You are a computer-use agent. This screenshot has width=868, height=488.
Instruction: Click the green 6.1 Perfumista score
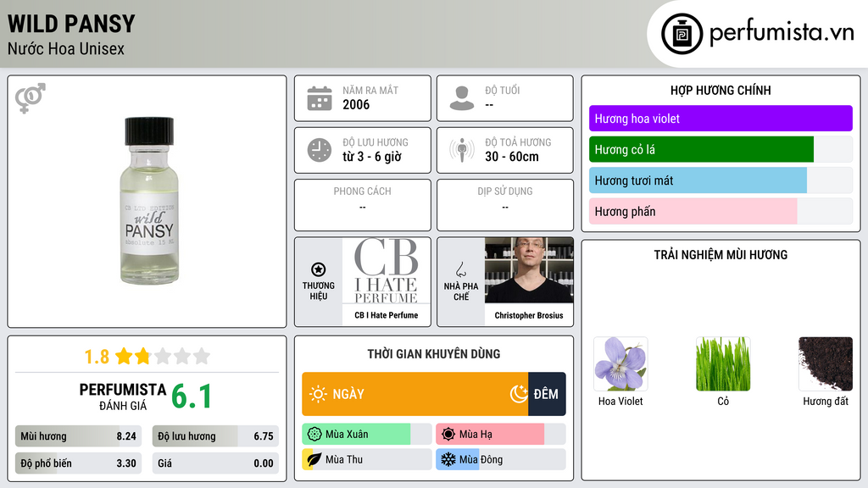tap(192, 396)
